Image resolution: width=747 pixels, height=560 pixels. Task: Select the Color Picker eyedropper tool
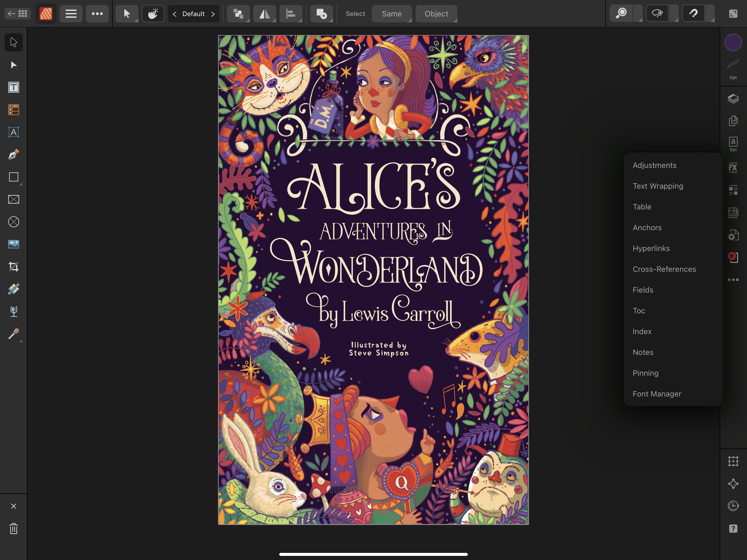[x=13, y=334]
